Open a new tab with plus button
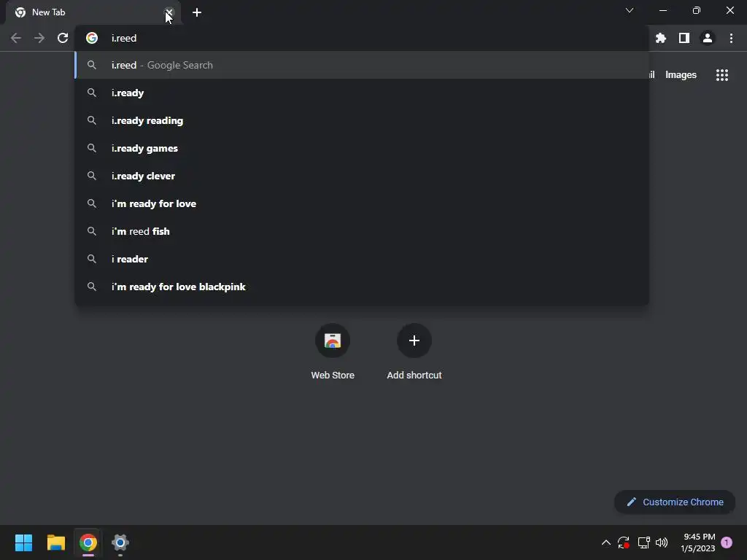 click(197, 12)
